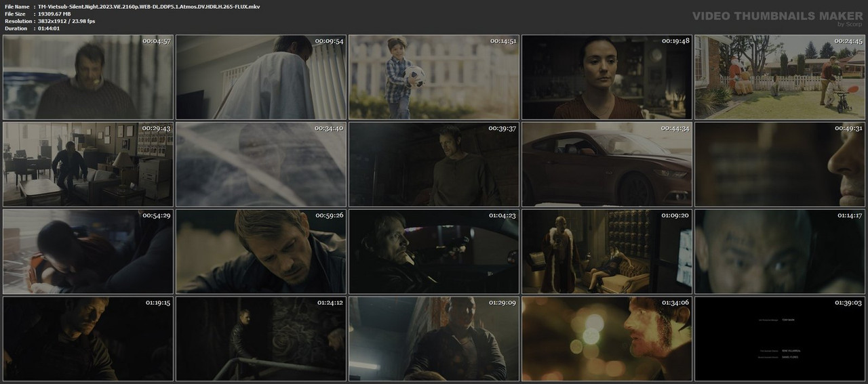Select the thumbnail at 01:24:12

260,339
